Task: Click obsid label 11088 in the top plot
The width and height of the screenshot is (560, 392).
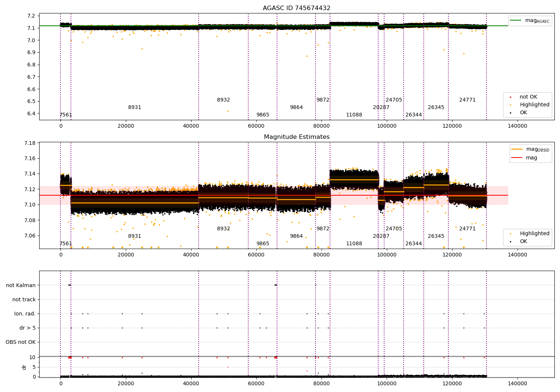Action: point(354,115)
